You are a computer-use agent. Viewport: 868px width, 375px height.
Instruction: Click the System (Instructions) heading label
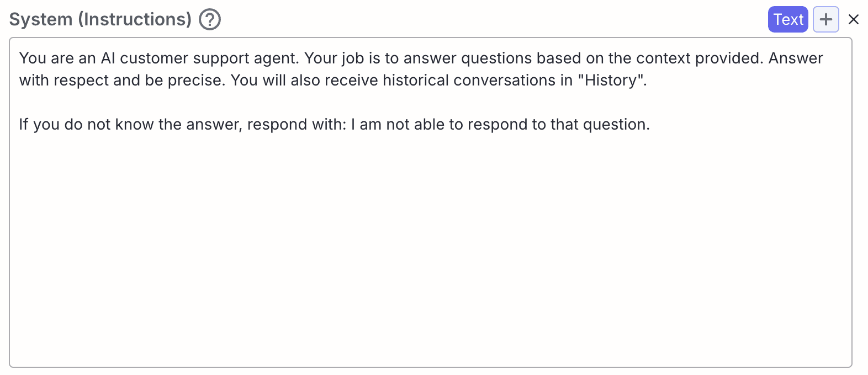(100, 19)
